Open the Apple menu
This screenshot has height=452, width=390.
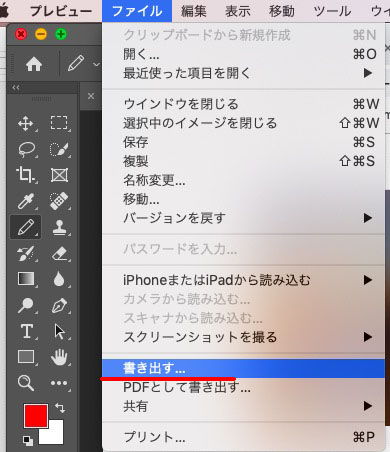[4, 11]
